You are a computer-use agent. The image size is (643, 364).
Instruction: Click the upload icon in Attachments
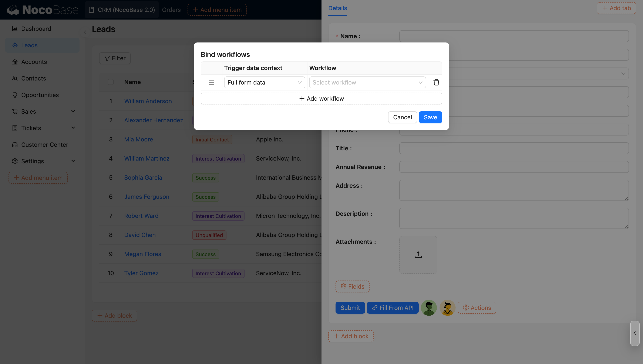(418, 255)
